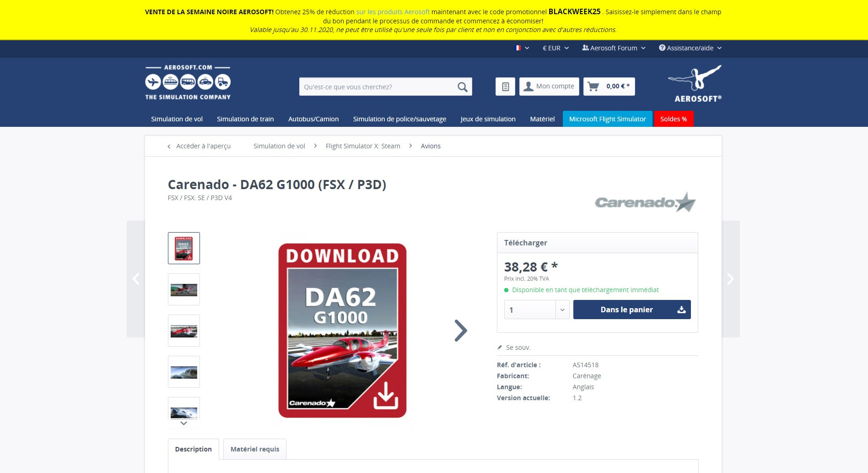This screenshot has width=868, height=473.
Task: Click the product title Carenado - DA62 G1000
Action: coord(277,185)
